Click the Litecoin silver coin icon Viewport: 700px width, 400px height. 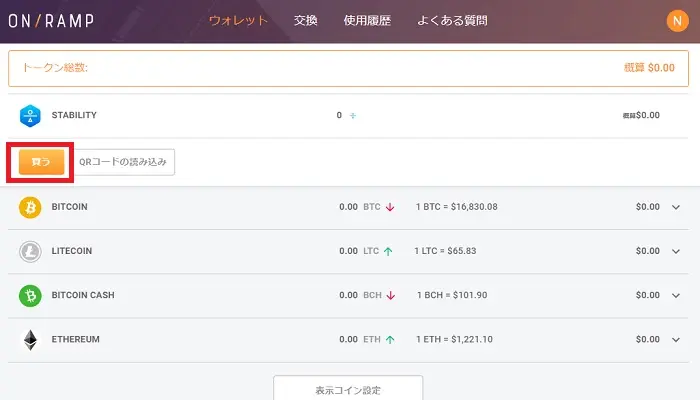click(x=31, y=251)
